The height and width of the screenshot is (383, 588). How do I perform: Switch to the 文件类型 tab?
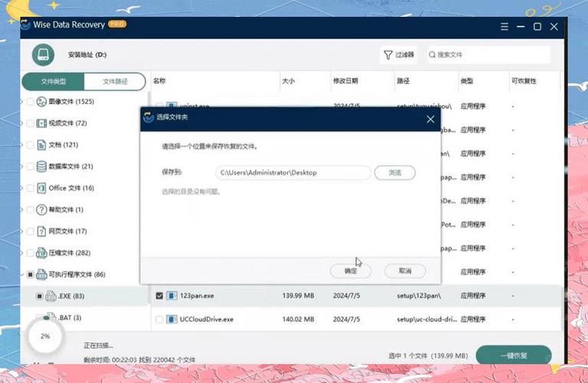point(54,81)
